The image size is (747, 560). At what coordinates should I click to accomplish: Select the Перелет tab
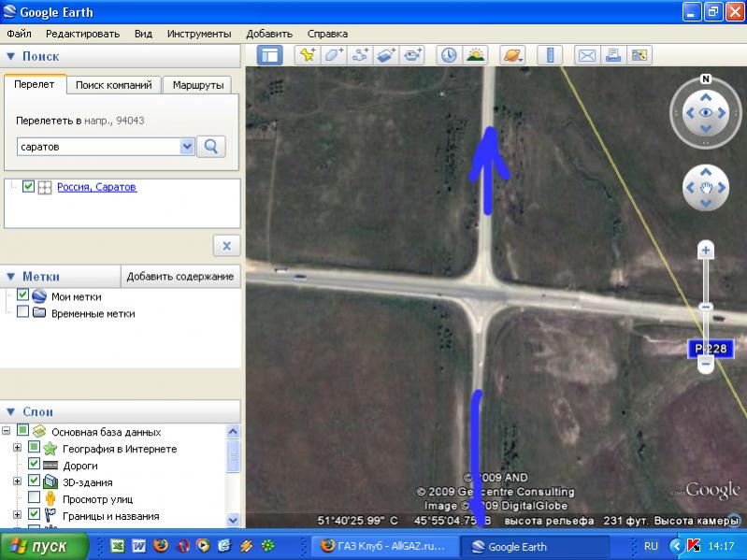(x=35, y=84)
